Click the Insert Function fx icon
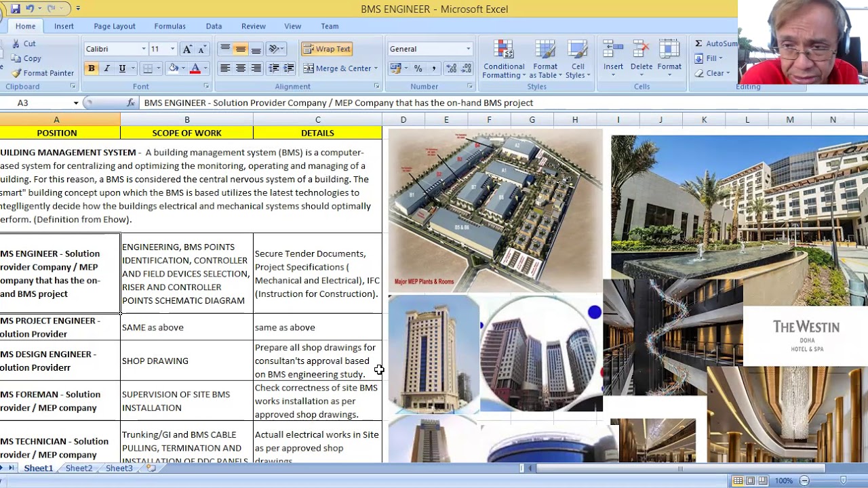Image resolution: width=868 pixels, height=488 pixels. [131, 102]
